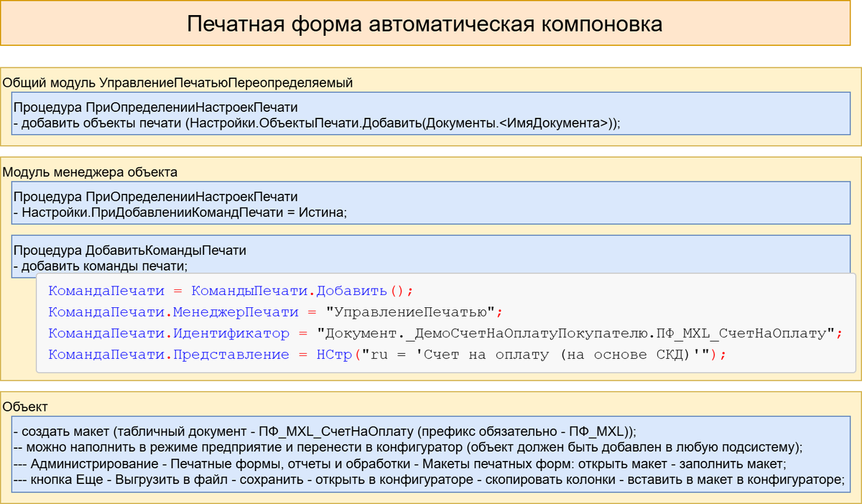This screenshot has height=504, width=862.
Task: Click the line '- добавить команды печати;'
Action: point(101,266)
